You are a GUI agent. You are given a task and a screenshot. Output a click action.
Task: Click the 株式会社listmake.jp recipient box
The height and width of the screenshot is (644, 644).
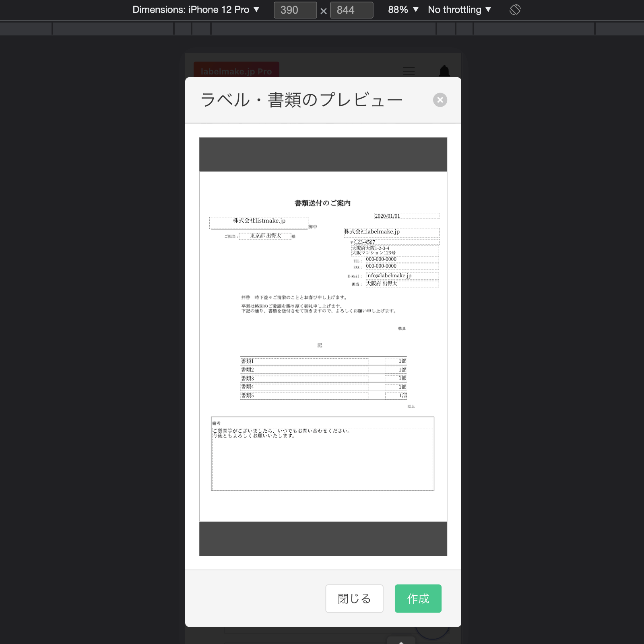[x=259, y=222]
